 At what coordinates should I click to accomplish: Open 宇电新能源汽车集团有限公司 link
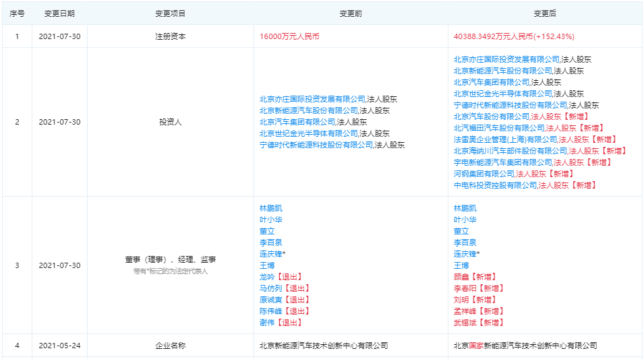[x=502, y=162]
